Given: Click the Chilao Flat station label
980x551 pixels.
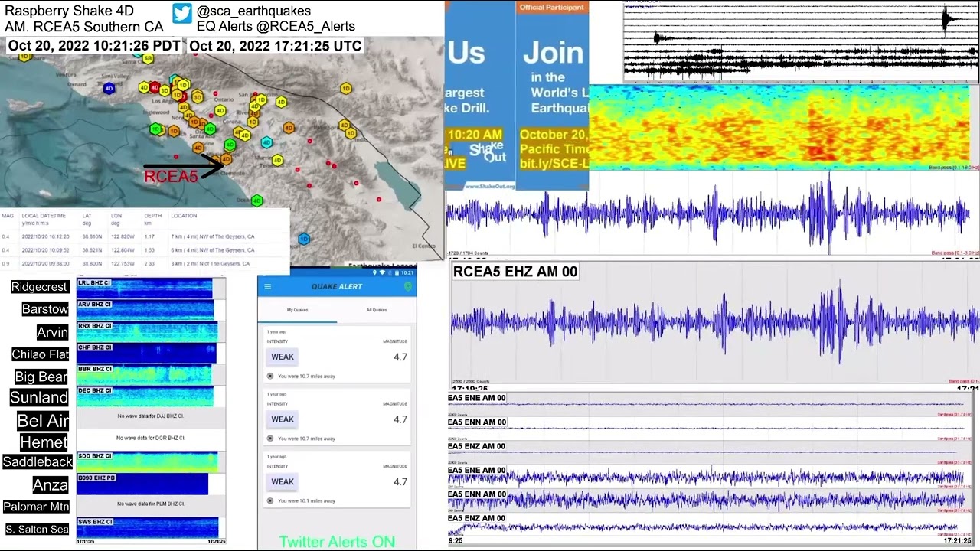Looking at the screenshot, I should coord(41,354).
